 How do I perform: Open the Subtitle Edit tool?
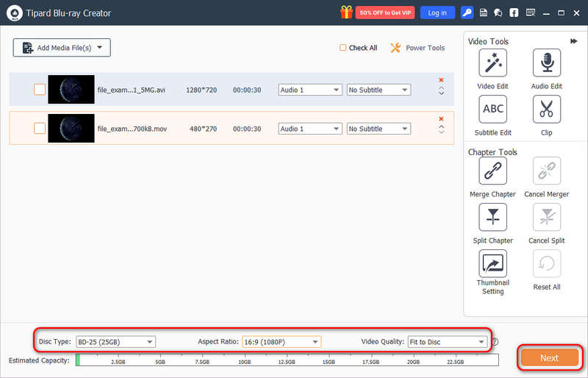pyautogui.click(x=492, y=110)
